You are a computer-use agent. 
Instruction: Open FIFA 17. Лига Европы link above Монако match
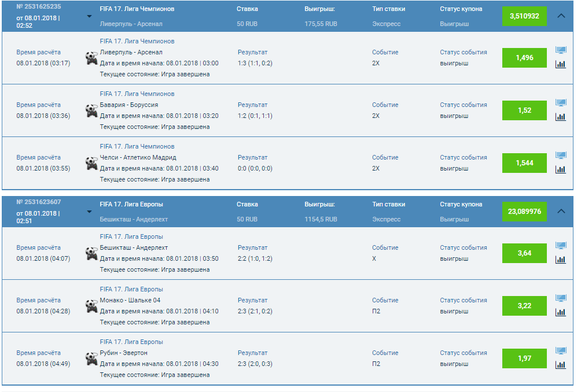click(131, 289)
